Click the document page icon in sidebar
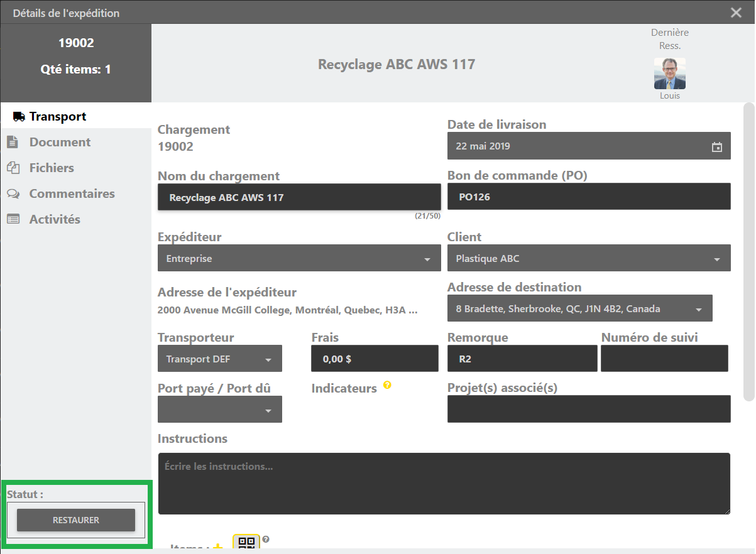This screenshot has height=554, width=756. (x=12, y=143)
